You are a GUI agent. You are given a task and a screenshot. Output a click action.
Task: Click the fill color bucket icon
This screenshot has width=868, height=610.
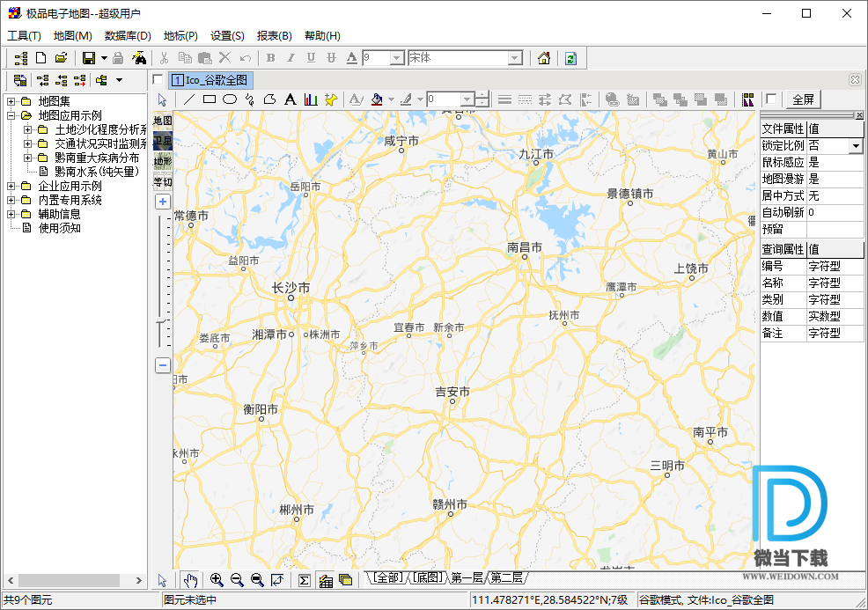(x=377, y=99)
